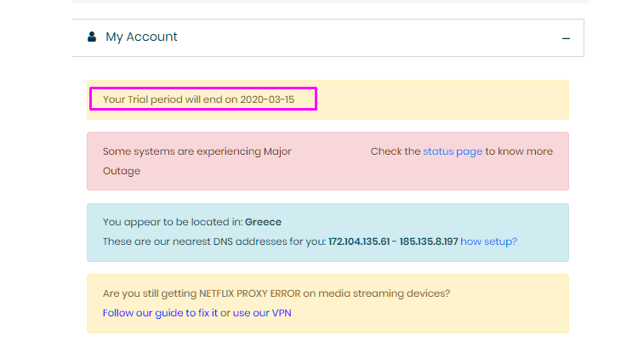
Task: Click the My Account header title
Action: (141, 37)
